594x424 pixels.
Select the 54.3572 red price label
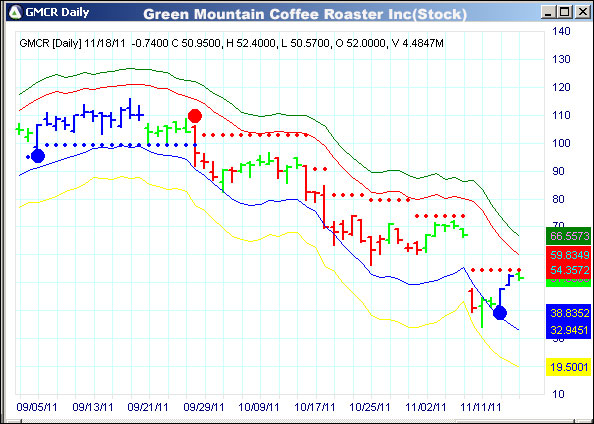click(569, 270)
